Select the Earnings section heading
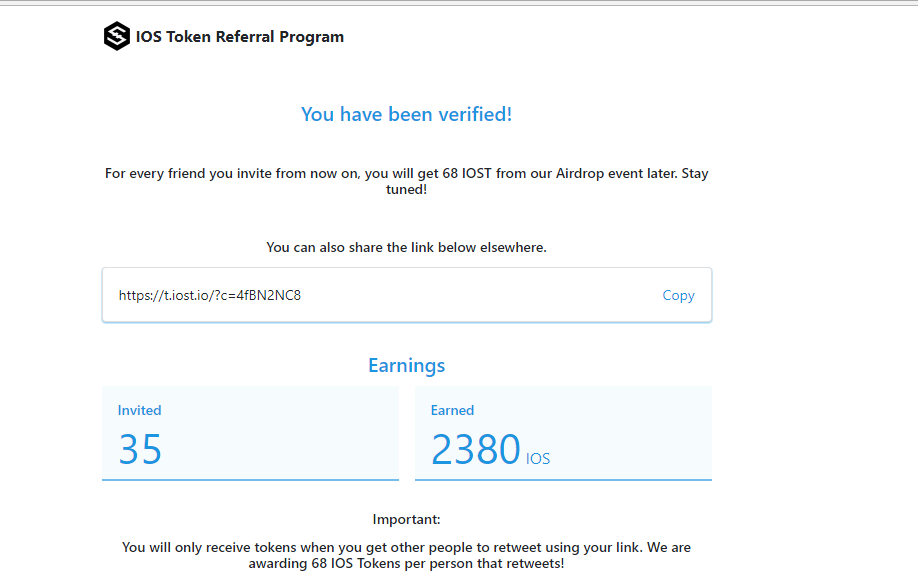The width and height of the screenshot is (918, 582). (406, 365)
